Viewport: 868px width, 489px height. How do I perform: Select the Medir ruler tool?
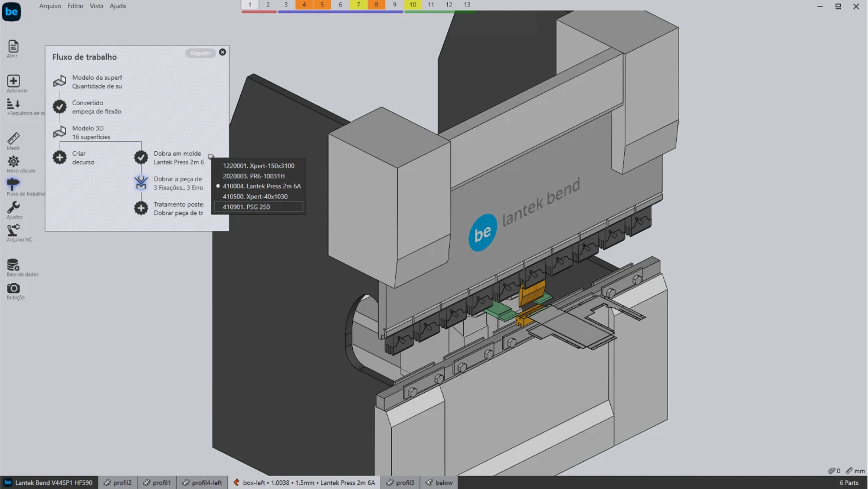[13, 138]
